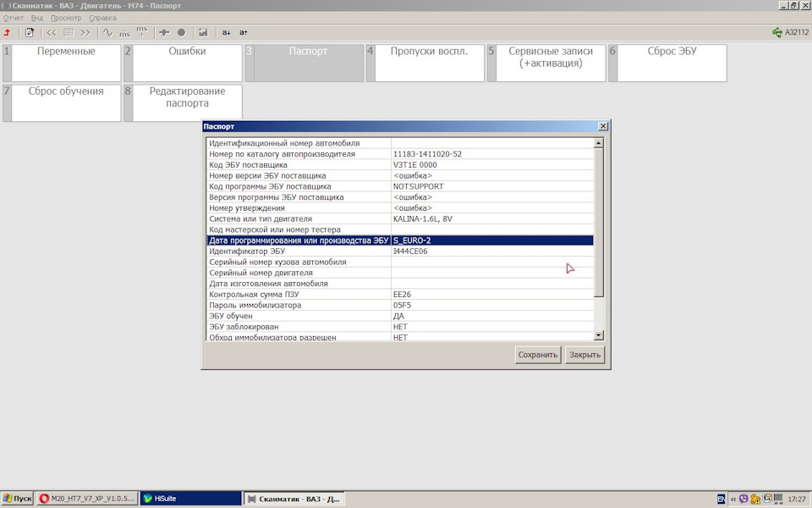Click the yellow users warning tray icon
This screenshot has width=812, height=508.
[x=755, y=500]
